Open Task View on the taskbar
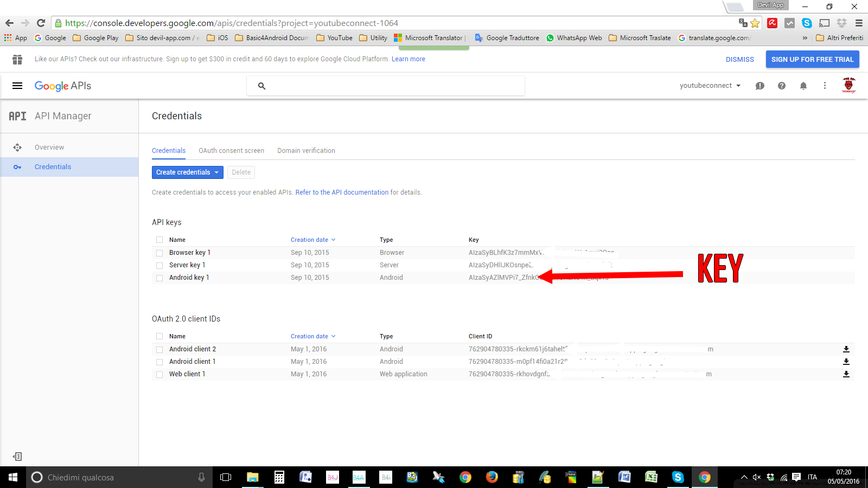Image resolution: width=868 pixels, height=488 pixels. pos(226,477)
